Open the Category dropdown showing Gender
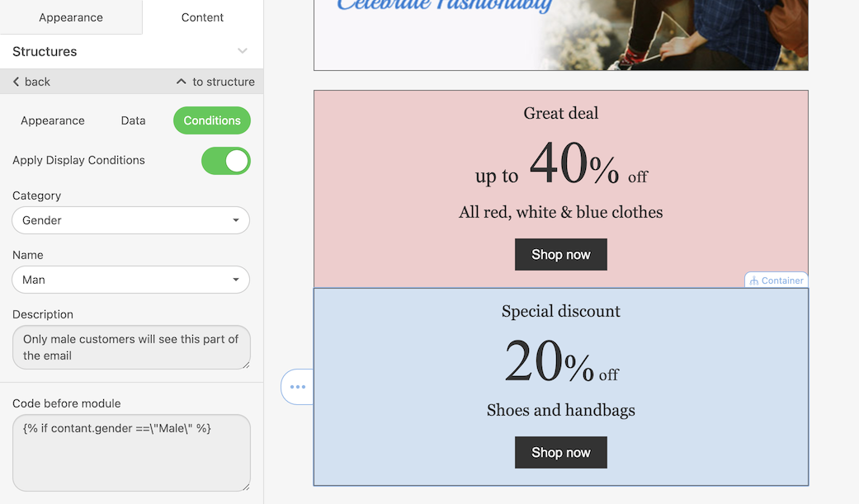 click(130, 220)
